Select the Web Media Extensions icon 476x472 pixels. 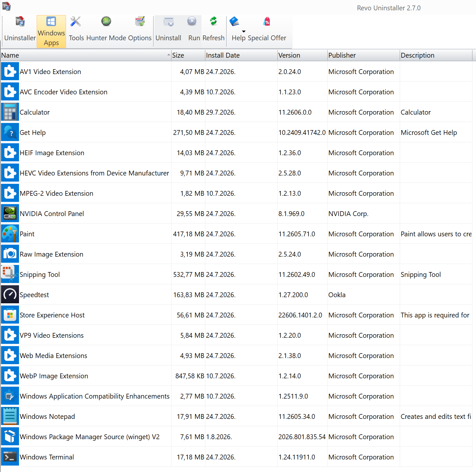click(10, 355)
